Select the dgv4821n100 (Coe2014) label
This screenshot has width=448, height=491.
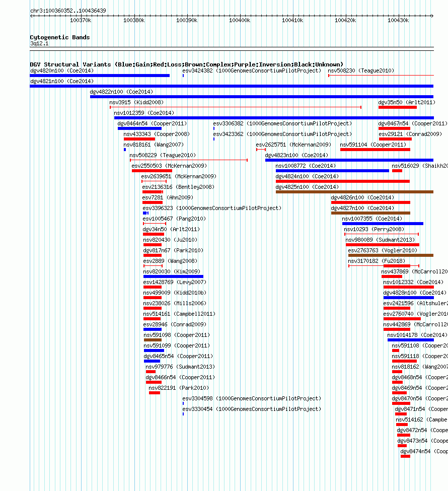click(62, 82)
